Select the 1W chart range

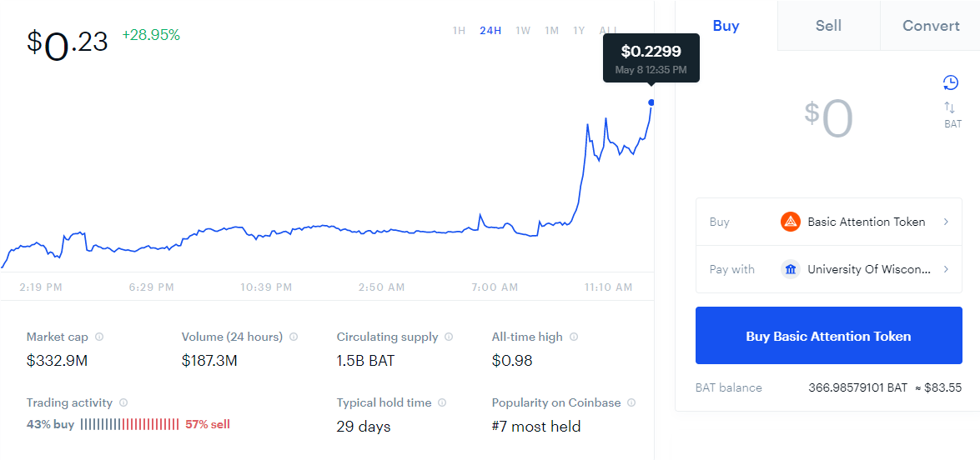(x=523, y=30)
